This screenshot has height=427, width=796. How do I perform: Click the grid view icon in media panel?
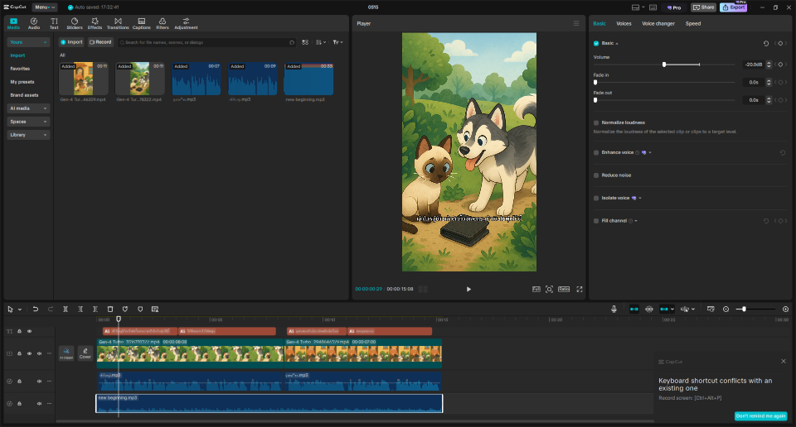point(305,42)
